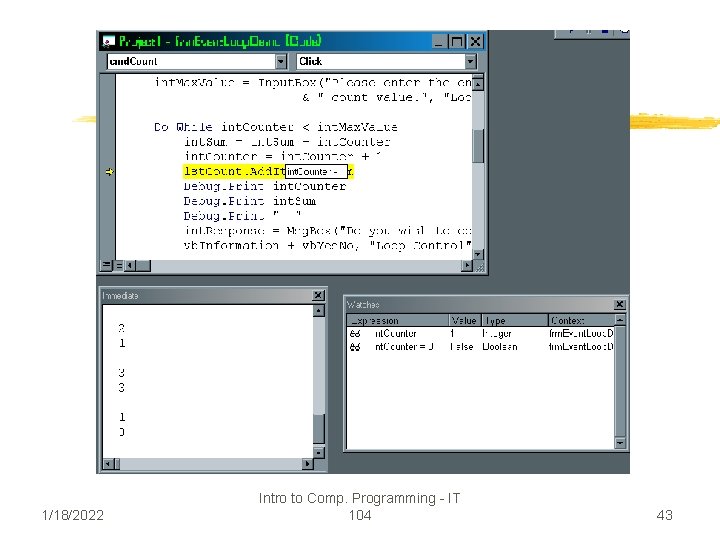Click the highlighted lstCount.AddItem line
This screenshot has height=540, width=720.
[268, 172]
